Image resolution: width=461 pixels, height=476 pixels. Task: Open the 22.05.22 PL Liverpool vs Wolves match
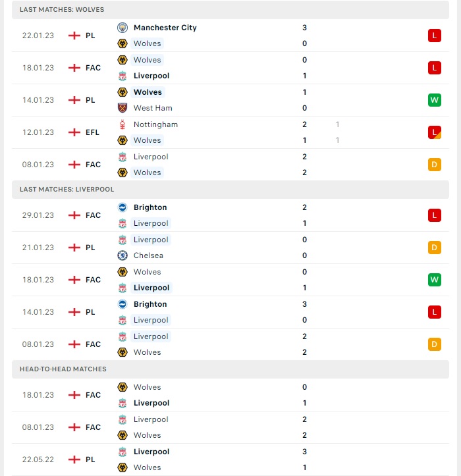pos(230,460)
